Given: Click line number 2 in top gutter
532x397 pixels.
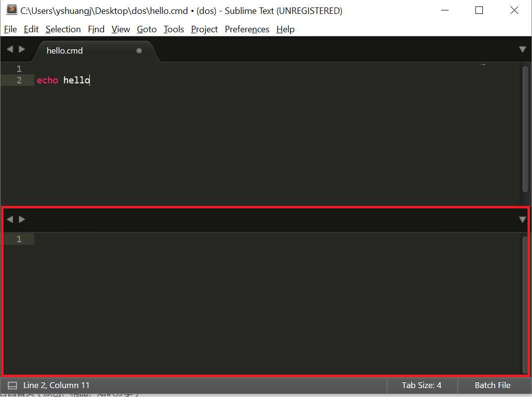Looking at the screenshot, I should click(x=19, y=80).
